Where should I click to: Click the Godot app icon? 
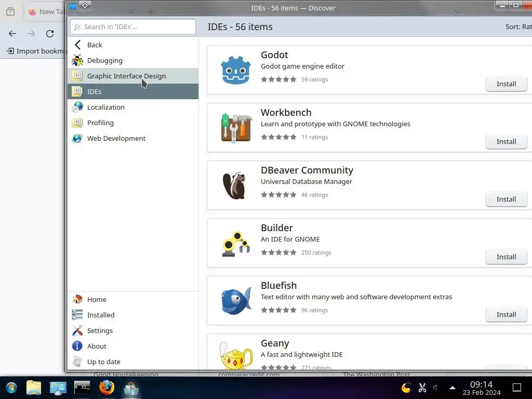pyautogui.click(x=236, y=70)
